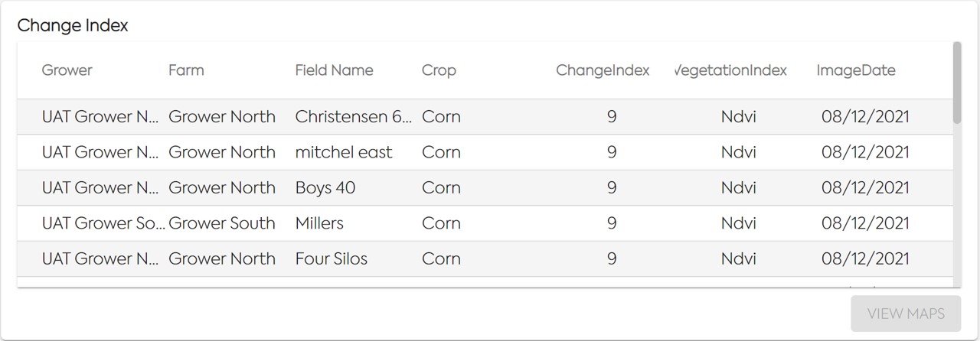Click the date cell for Four Silos

(x=865, y=258)
